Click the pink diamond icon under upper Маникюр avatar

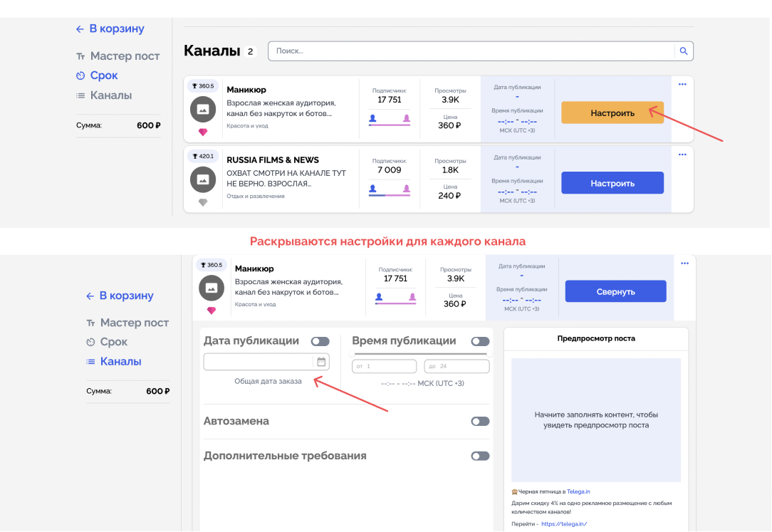[203, 132]
